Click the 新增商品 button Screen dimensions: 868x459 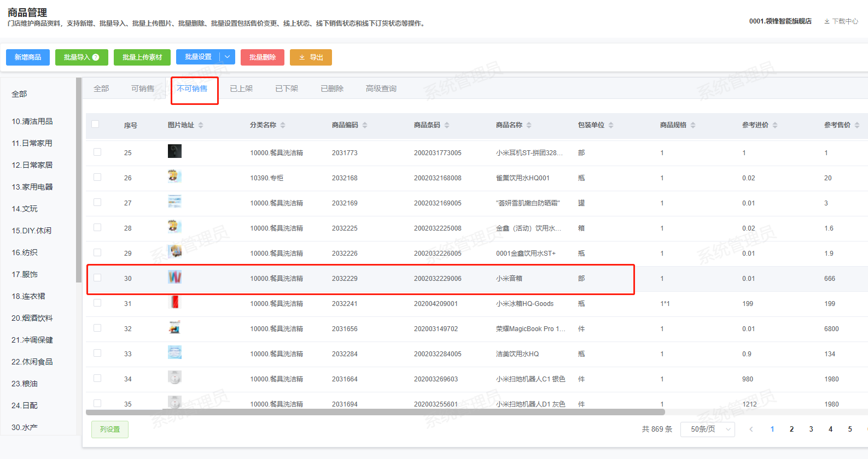[28, 57]
